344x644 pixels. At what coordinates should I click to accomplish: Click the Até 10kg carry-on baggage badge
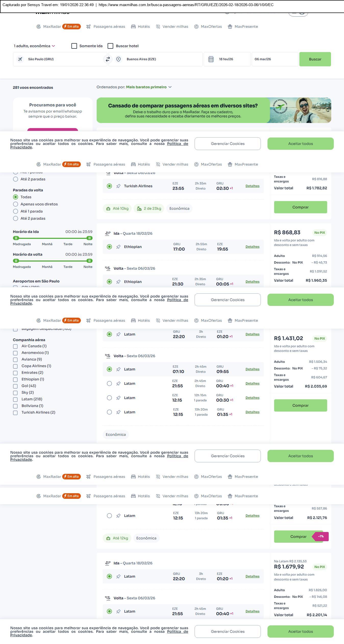[117, 209]
